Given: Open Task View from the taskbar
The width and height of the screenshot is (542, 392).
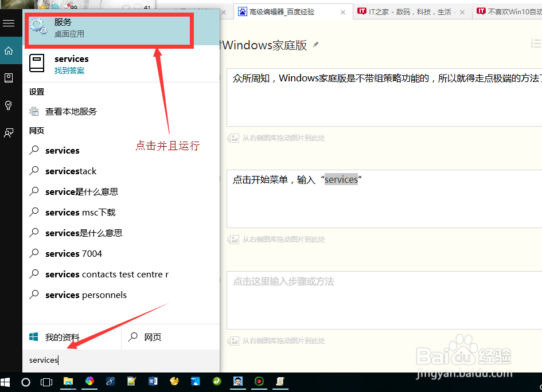Looking at the screenshot, I should click(x=46, y=382).
